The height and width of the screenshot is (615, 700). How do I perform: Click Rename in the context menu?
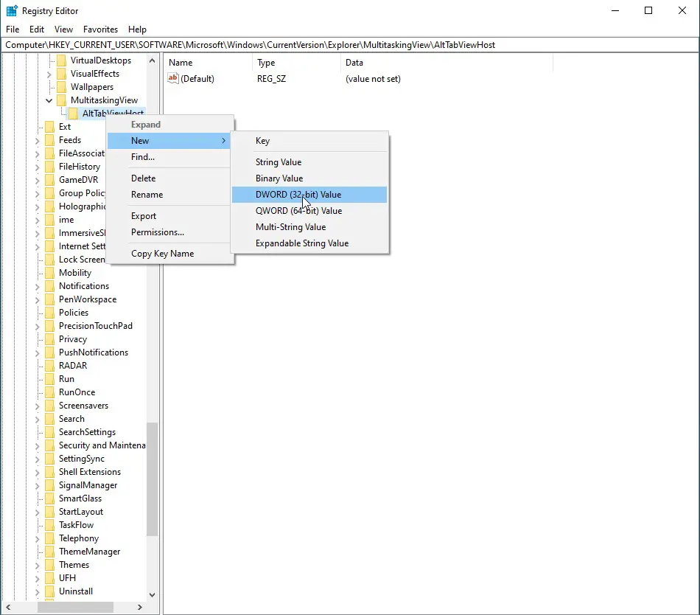tap(169, 195)
